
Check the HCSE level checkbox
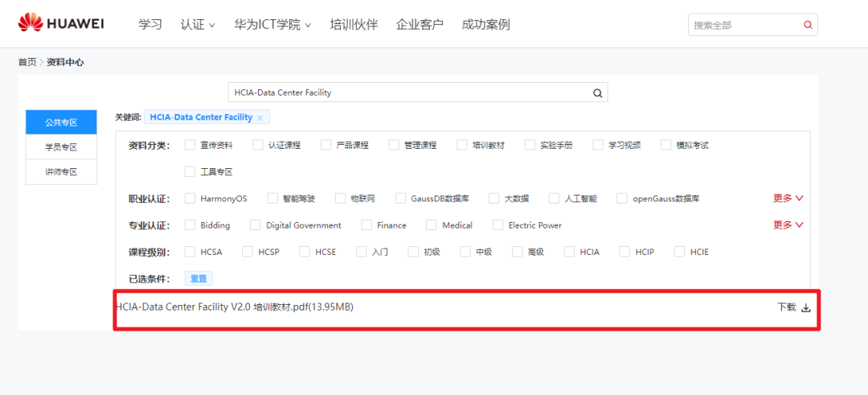click(x=305, y=252)
